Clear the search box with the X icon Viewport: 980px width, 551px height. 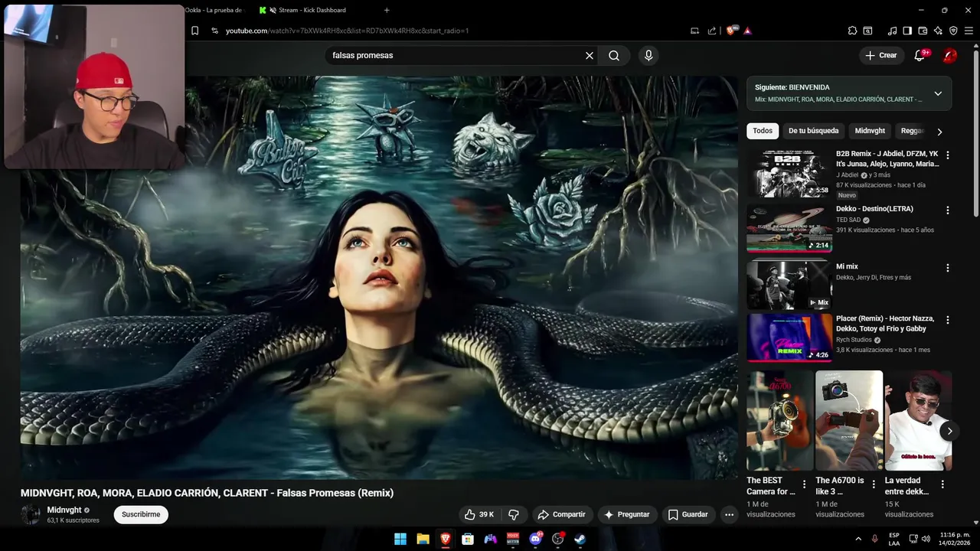click(x=590, y=55)
